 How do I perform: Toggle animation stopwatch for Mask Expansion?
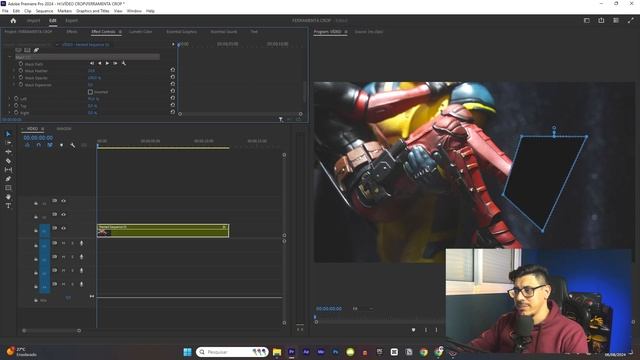(x=21, y=84)
